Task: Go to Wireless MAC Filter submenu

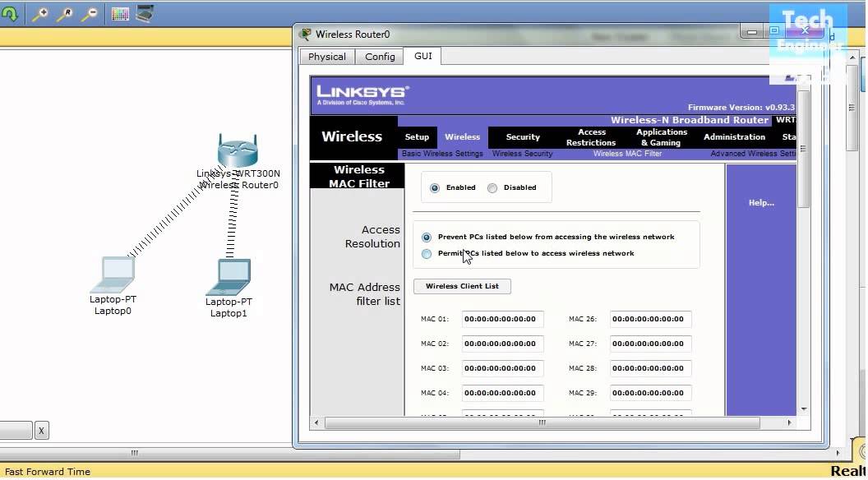Action: click(x=627, y=154)
